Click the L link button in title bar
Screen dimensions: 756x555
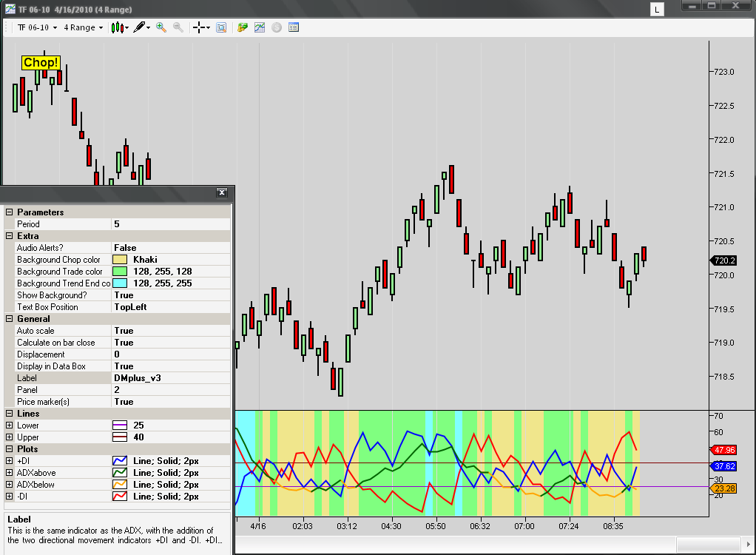coord(657,9)
